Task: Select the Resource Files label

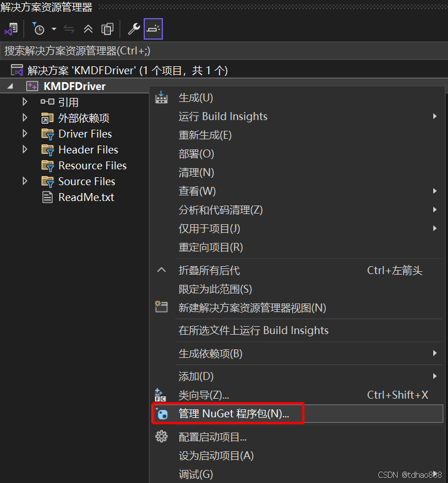Action: (x=93, y=165)
